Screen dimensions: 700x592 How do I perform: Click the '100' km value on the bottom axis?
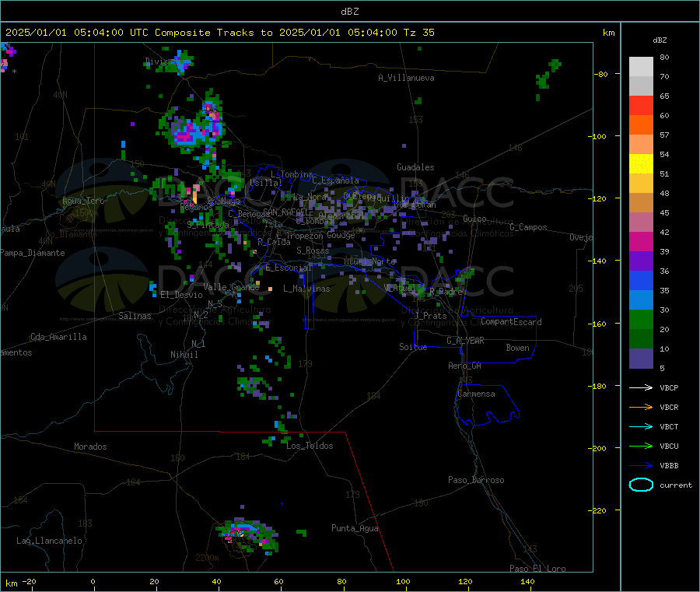tap(403, 581)
